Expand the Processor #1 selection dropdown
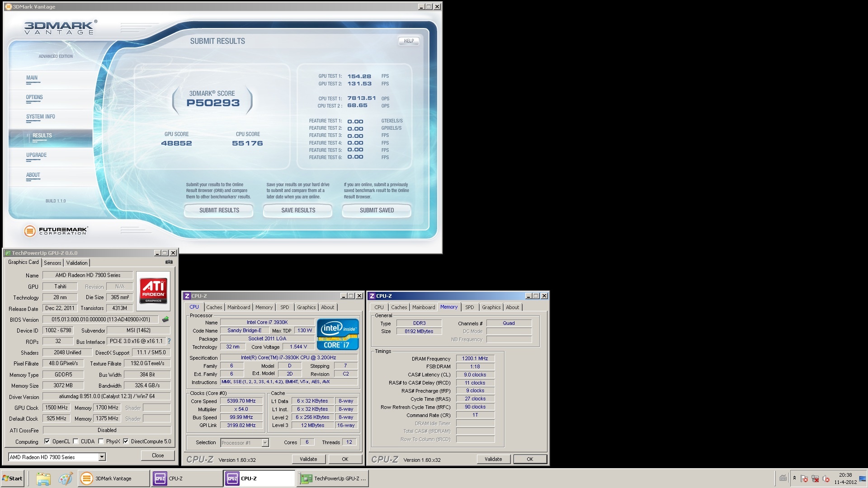The image size is (868, 488). 265,443
